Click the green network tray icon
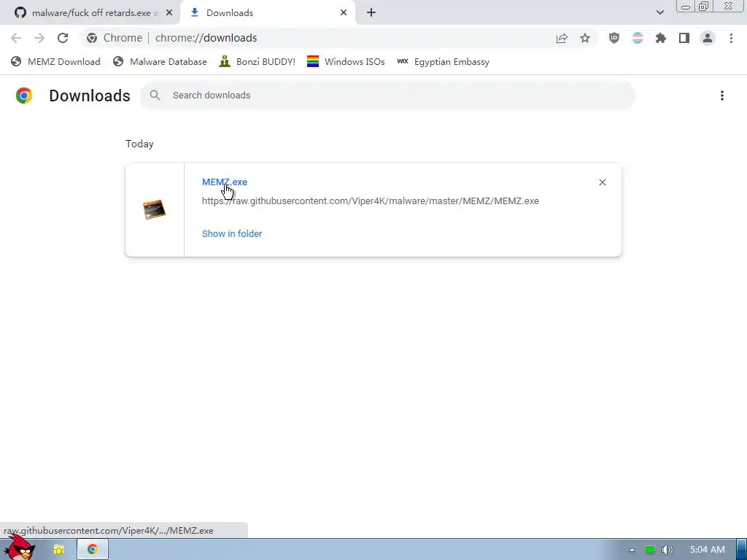This screenshot has height=560, width=747. coord(650,550)
